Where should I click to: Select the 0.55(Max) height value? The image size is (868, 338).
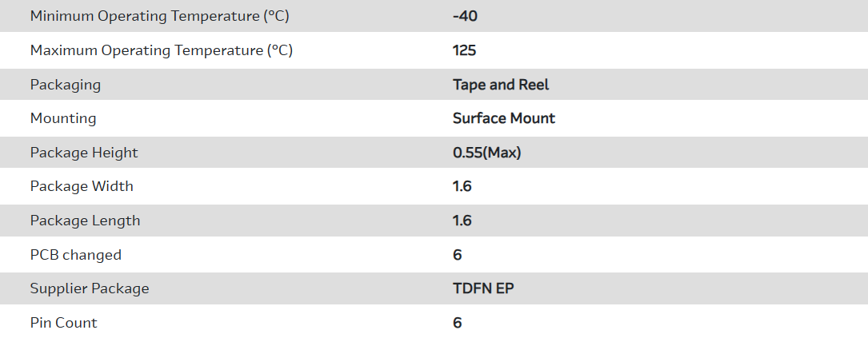[486, 153]
